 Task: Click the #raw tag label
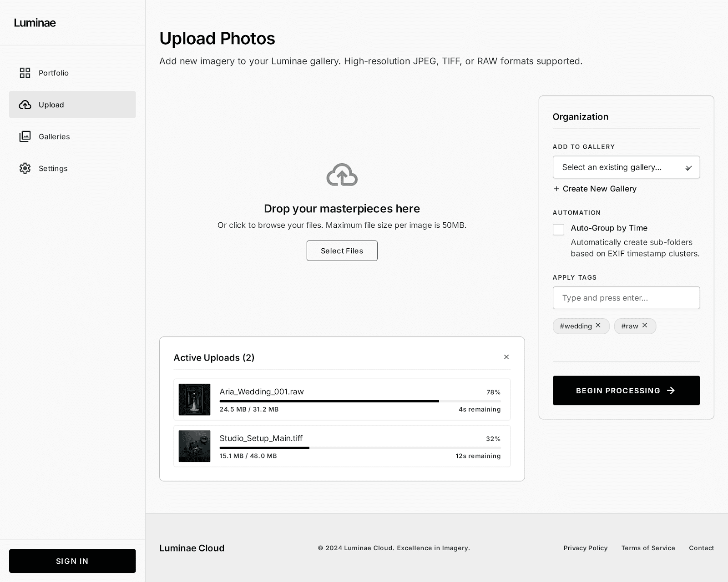click(630, 326)
